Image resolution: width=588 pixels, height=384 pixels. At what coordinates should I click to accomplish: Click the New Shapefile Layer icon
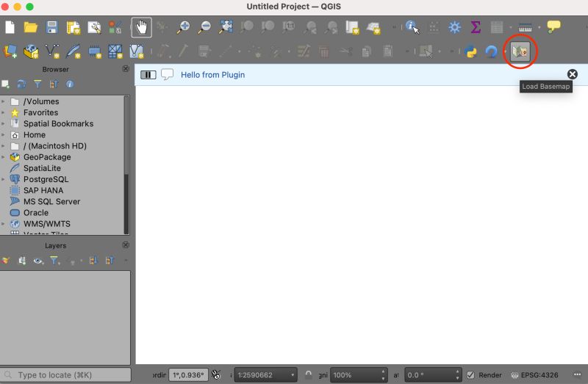pyautogui.click(x=52, y=51)
